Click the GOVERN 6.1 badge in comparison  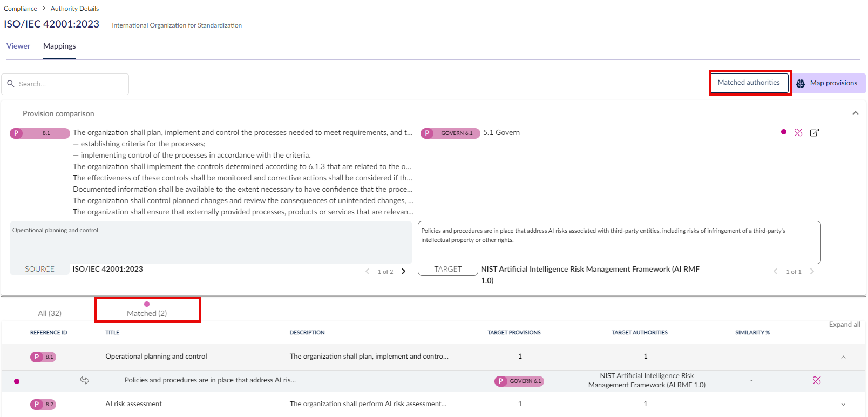point(450,133)
